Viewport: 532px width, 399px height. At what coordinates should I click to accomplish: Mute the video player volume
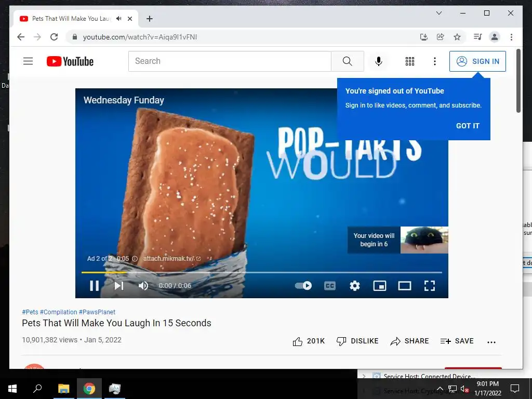pyautogui.click(x=143, y=286)
